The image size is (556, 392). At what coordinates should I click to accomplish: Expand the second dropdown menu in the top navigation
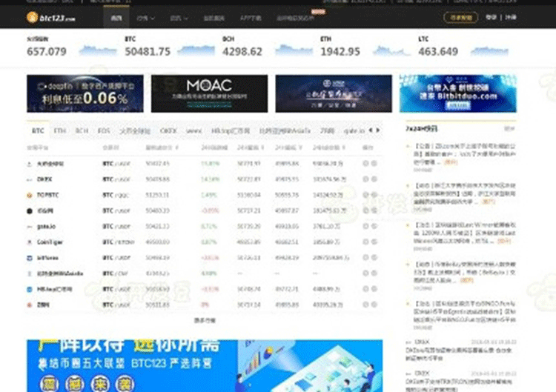pyautogui.click(x=179, y=18)
